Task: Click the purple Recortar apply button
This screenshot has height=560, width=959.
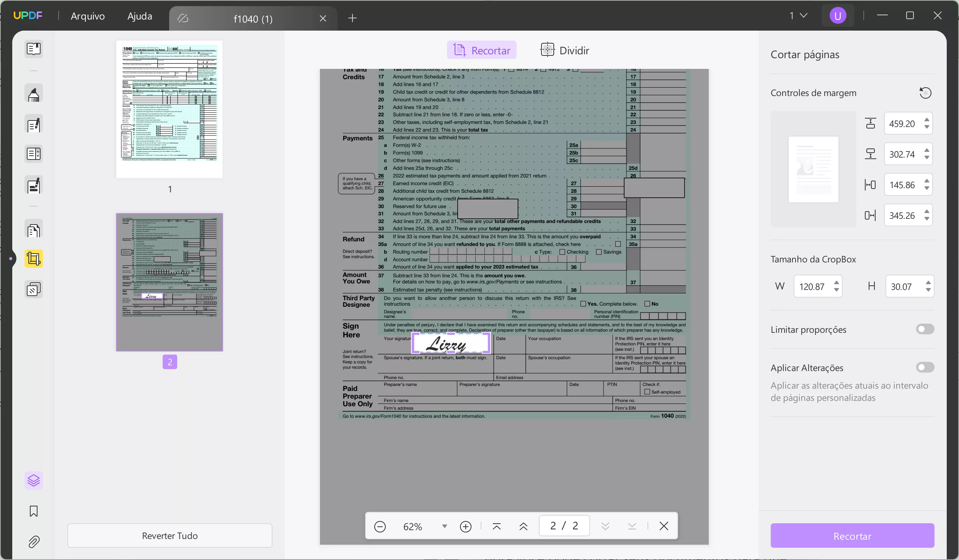Action: pyautogui.click(x=852, y=536)
